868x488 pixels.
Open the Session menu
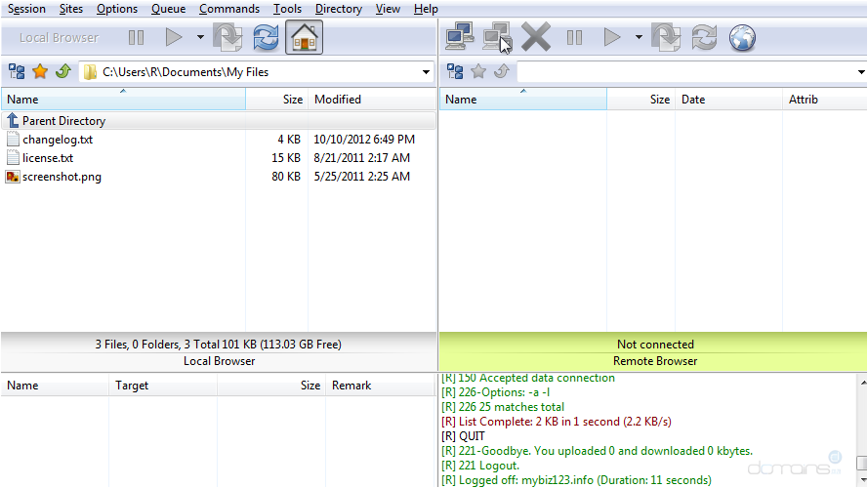(26, 9)
